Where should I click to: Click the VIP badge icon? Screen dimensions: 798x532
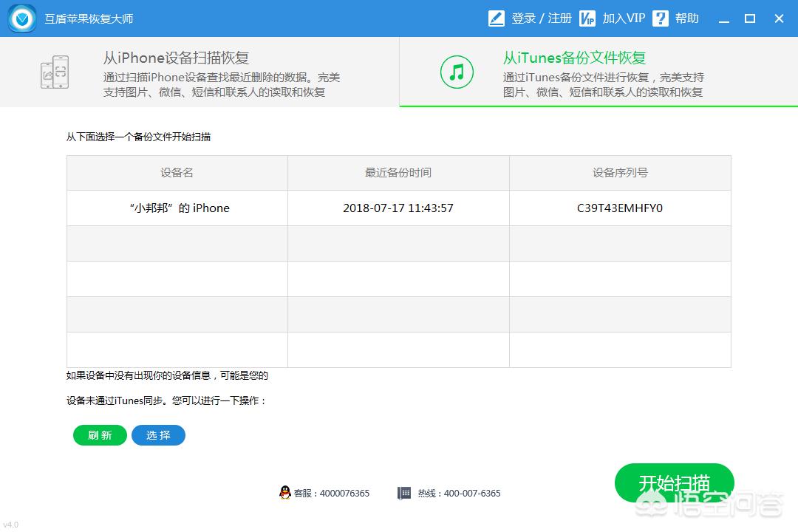click(587, 18)
